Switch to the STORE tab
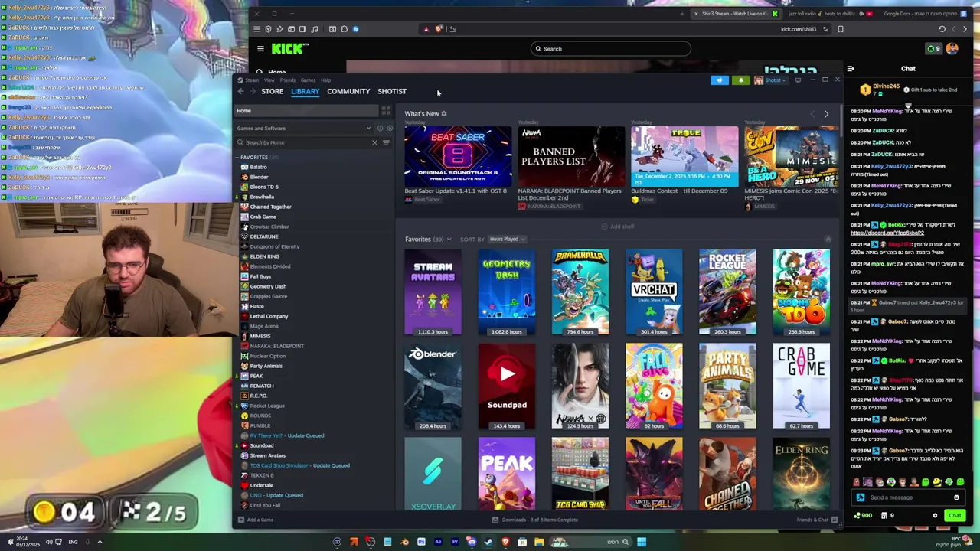This screenshot has width=980, height=551. (272, 92)
